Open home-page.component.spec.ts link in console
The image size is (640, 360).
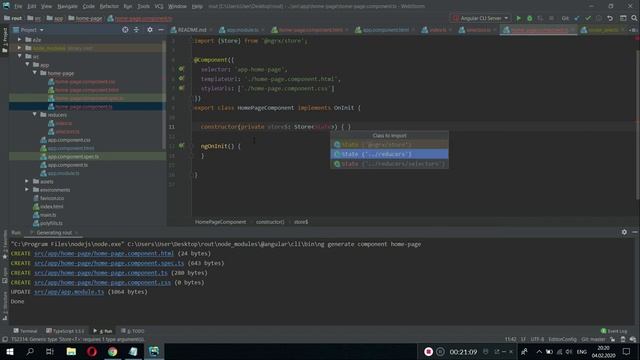coord(109,263)
